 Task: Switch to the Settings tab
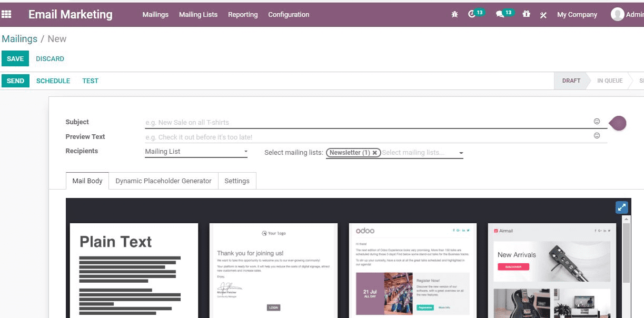click(x=237, y=181)
